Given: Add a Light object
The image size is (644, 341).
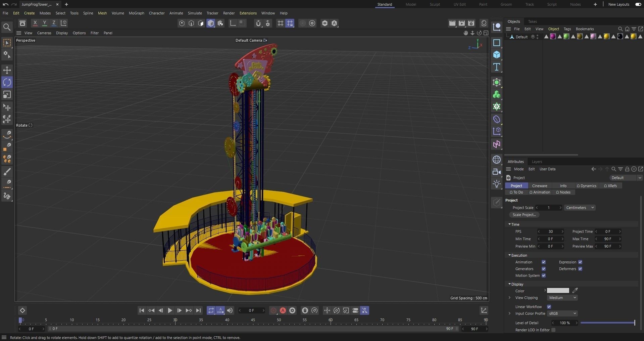Looking at the screenshot, I should 497,184.
